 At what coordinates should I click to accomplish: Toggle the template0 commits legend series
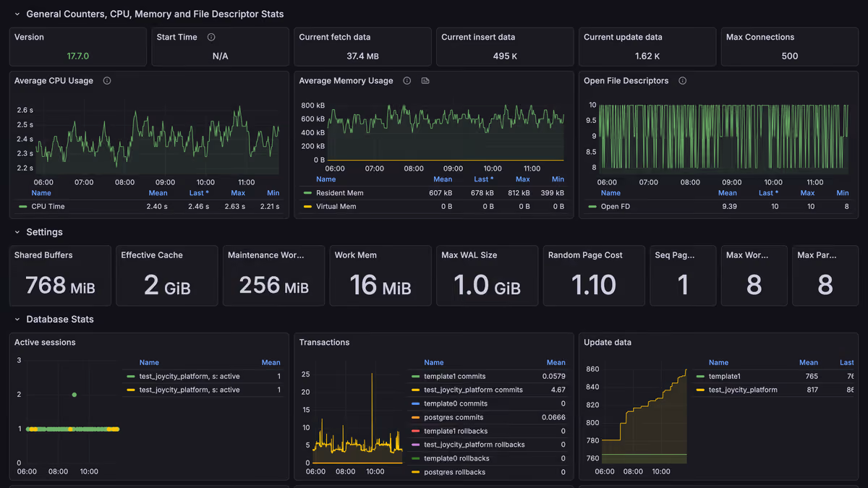click(456, 404)
